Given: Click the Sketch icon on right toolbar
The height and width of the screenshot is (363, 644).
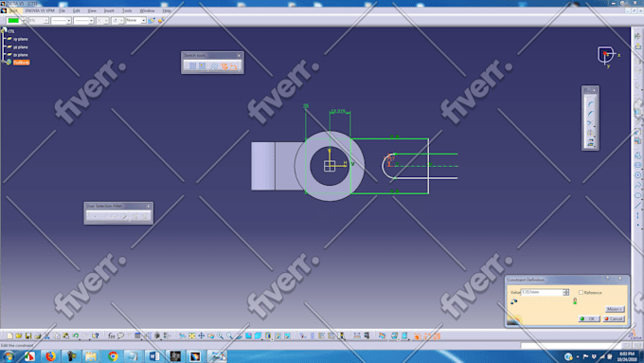Looking at the screenshot, I should [x=637, y=37].
